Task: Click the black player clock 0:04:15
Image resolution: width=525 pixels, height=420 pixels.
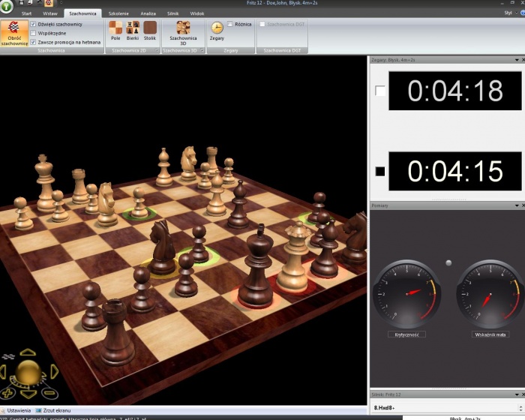Action: tap(455, 171)
